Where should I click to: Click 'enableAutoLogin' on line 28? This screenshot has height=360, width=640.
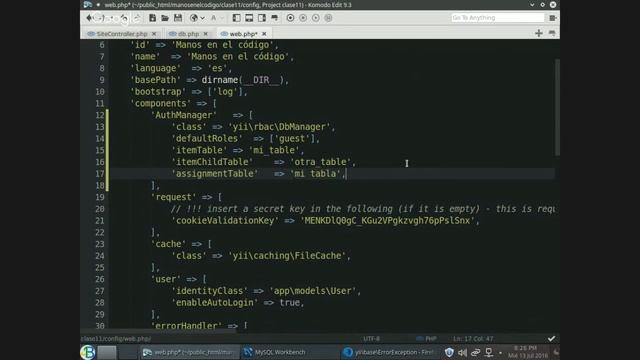[215, 303]
